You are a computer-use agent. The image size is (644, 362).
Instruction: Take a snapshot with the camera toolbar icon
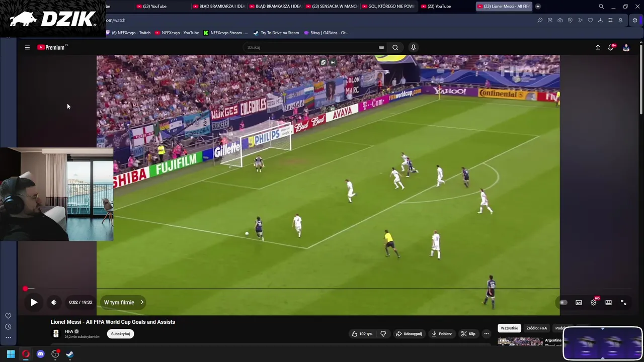[x=560, y=20]
